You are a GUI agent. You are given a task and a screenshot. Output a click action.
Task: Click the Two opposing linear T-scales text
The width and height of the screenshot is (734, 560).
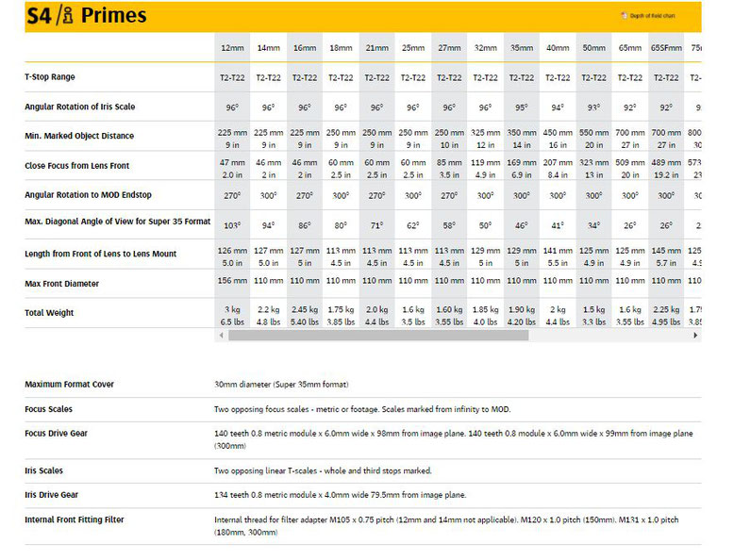(323, 470)
